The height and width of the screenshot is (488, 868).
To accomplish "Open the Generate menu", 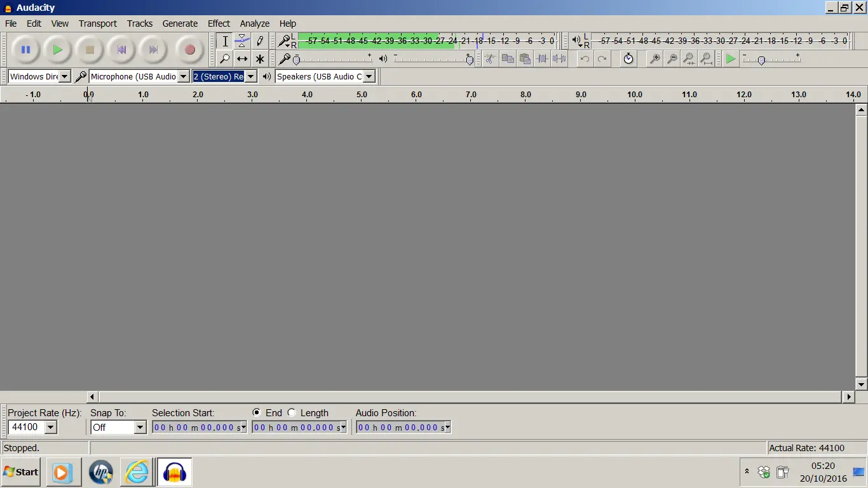I will (x=180, y=24).
